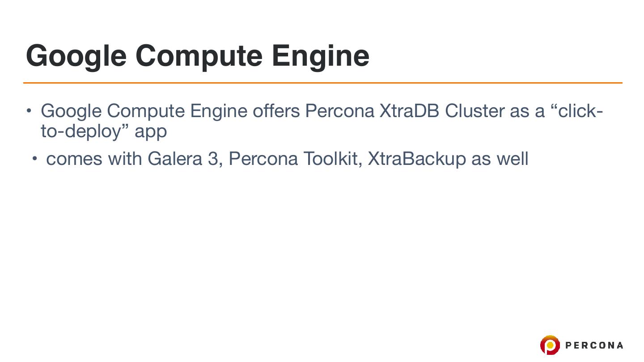Click the first bullet point dot

29,110
